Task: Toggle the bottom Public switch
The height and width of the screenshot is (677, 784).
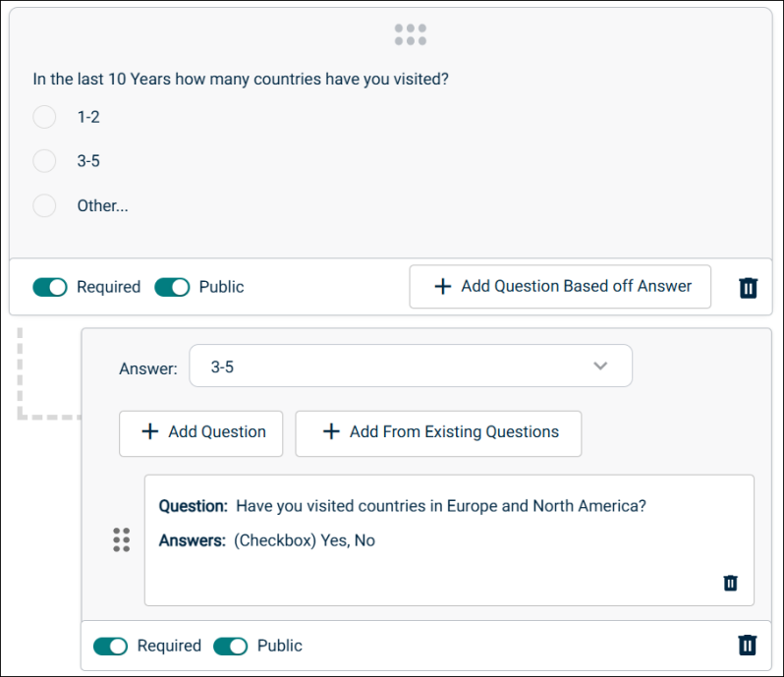Action: pos(231,646)
